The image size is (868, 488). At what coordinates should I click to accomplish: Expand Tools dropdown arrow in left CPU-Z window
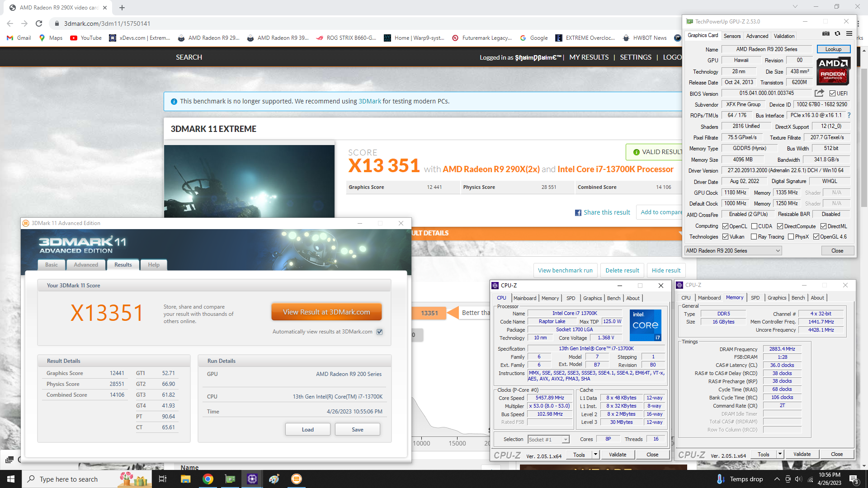pyautogui.click(x=595, y=455)
